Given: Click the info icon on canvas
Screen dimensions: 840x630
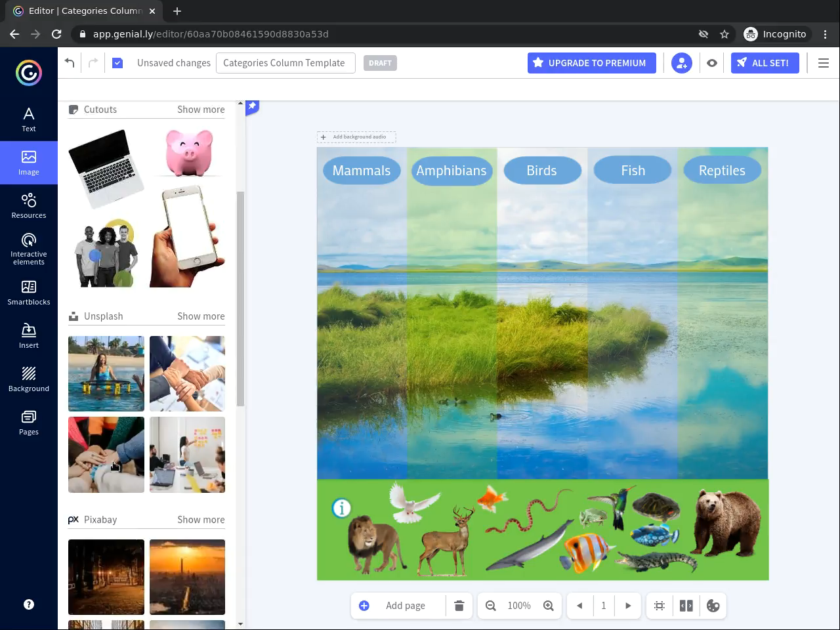Looking at the screenshot, I should [341, 508].
